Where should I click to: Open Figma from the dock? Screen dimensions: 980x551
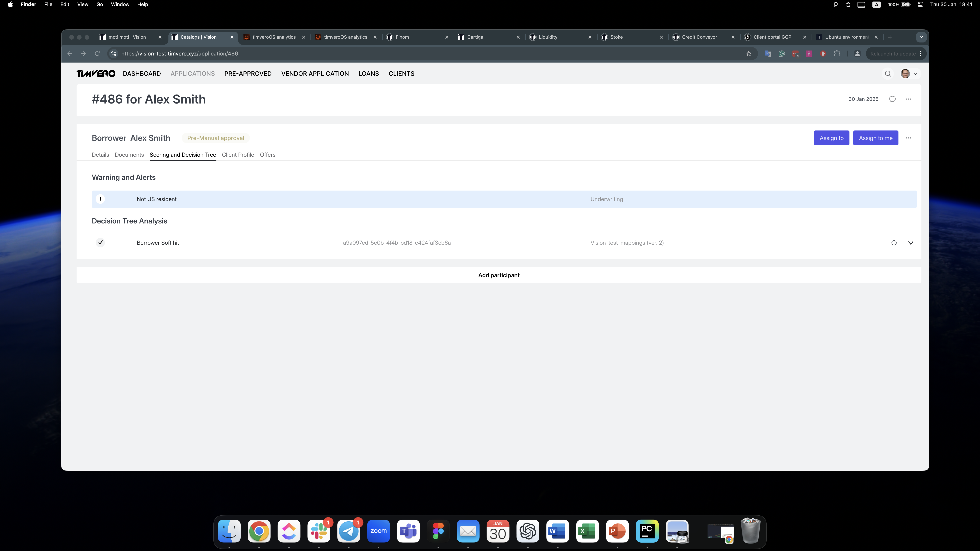point(438,531)
